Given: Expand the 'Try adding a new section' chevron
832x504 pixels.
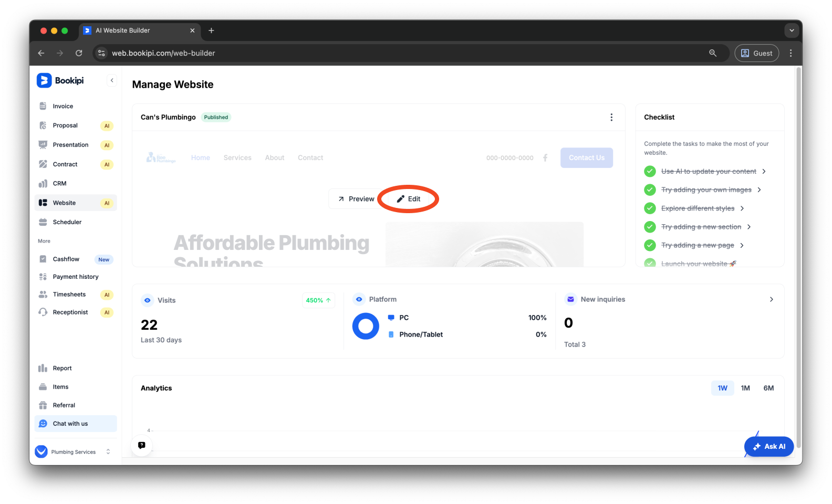Looking at the screenshot, I should pyautogui.click(x=749, y=227).
